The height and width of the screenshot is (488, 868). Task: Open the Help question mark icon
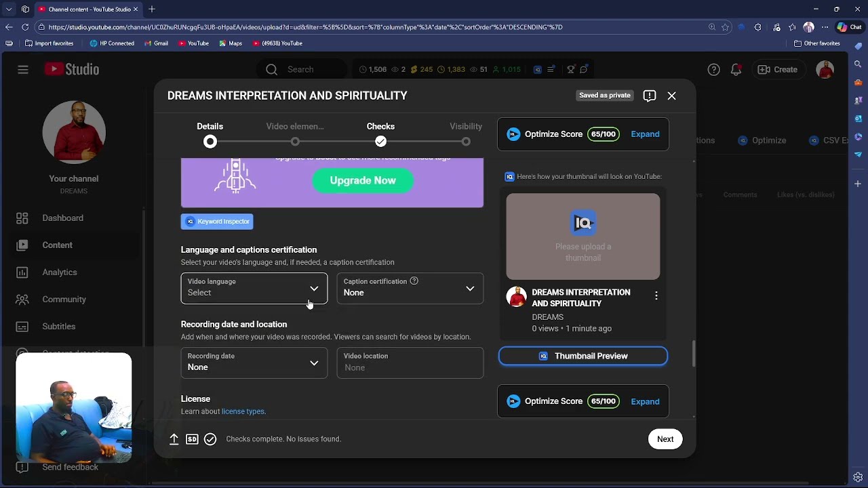click(713, 69)
